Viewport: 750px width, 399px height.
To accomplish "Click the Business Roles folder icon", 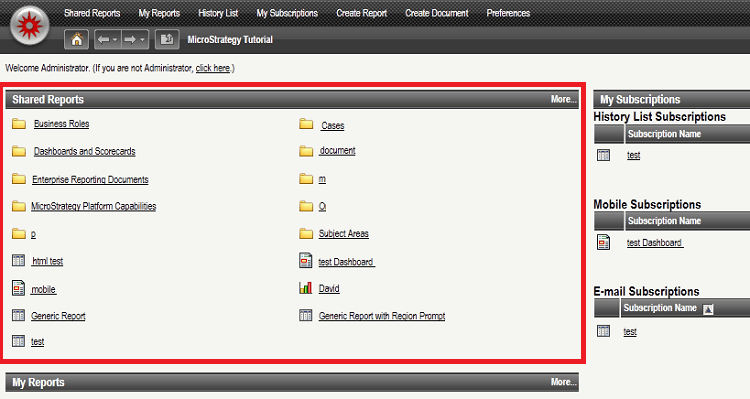I will point(19,124).
